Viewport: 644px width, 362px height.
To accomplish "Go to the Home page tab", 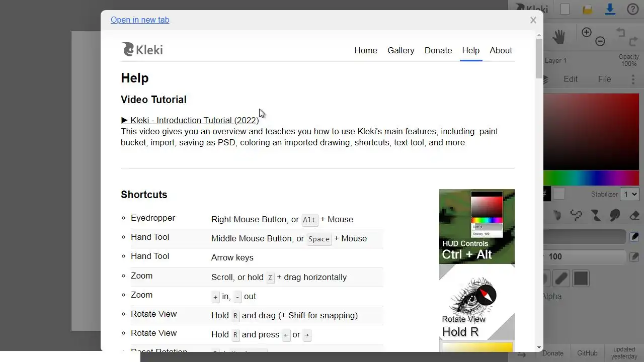I will coord(366,50).
